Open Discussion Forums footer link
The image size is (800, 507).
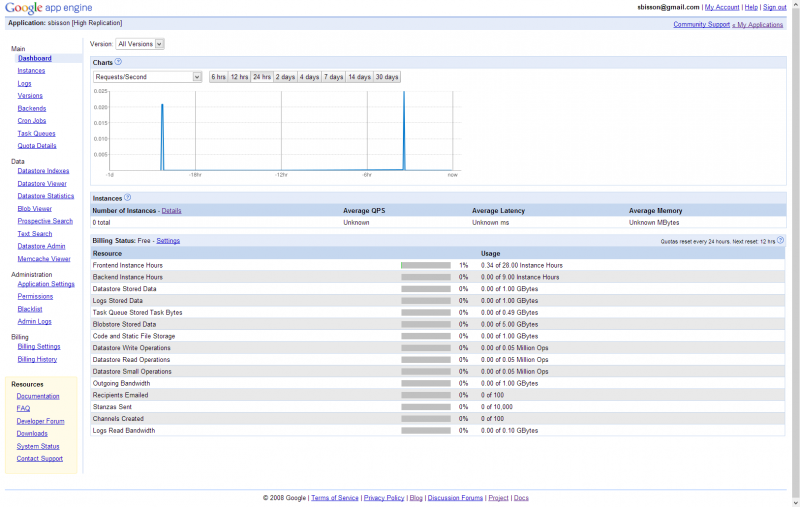455,498
